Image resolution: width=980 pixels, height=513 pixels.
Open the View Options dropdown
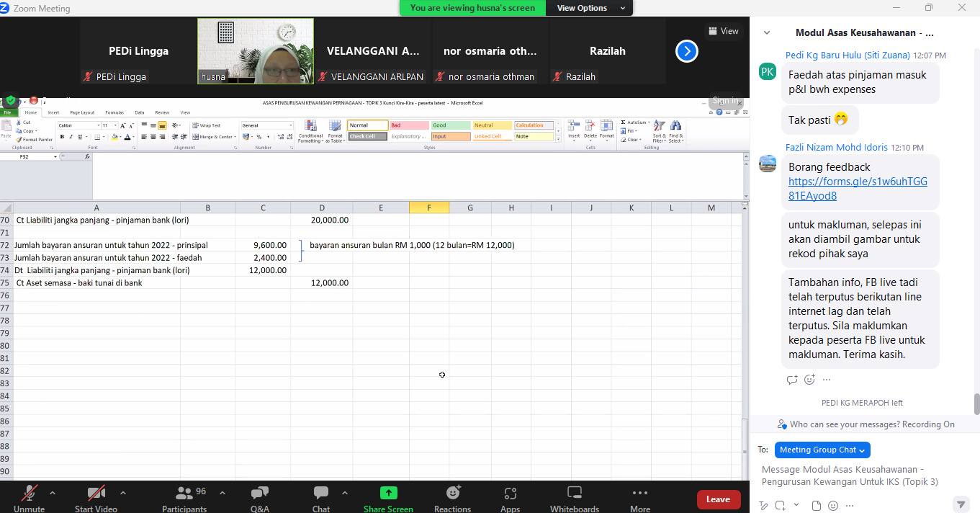click(x=589, y=8)
